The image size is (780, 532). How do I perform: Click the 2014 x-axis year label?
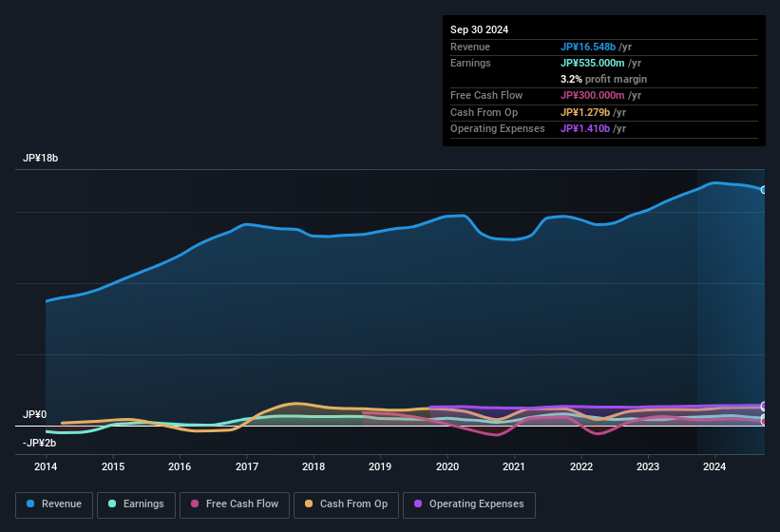[x=46, y=466]
